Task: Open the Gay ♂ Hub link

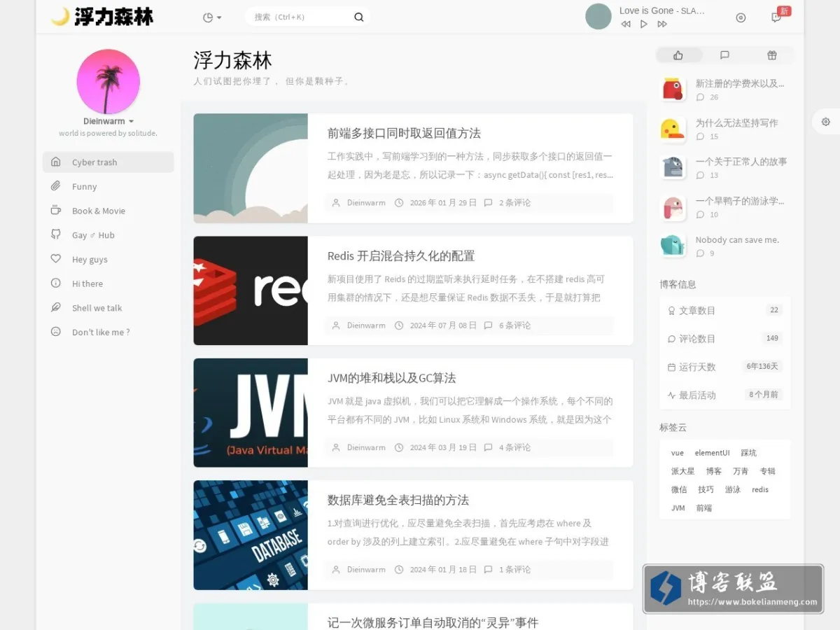Action: click(108, 235)
